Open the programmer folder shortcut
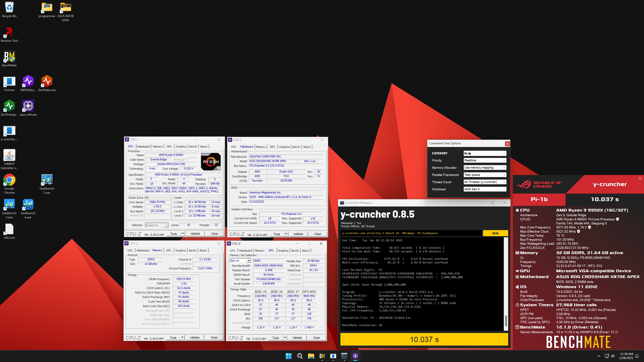 pyautogui.click(x=47, y=10)
